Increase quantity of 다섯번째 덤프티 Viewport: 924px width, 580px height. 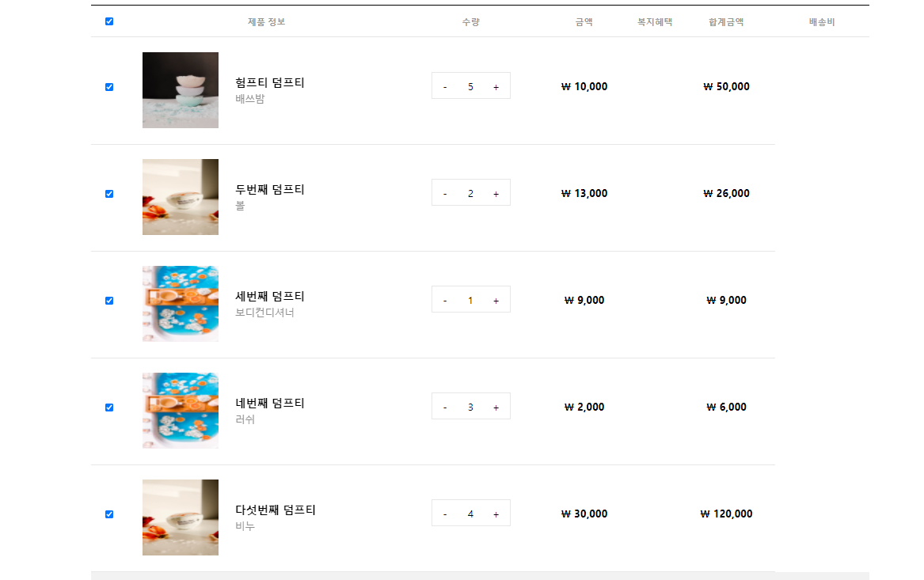point(496,514)
